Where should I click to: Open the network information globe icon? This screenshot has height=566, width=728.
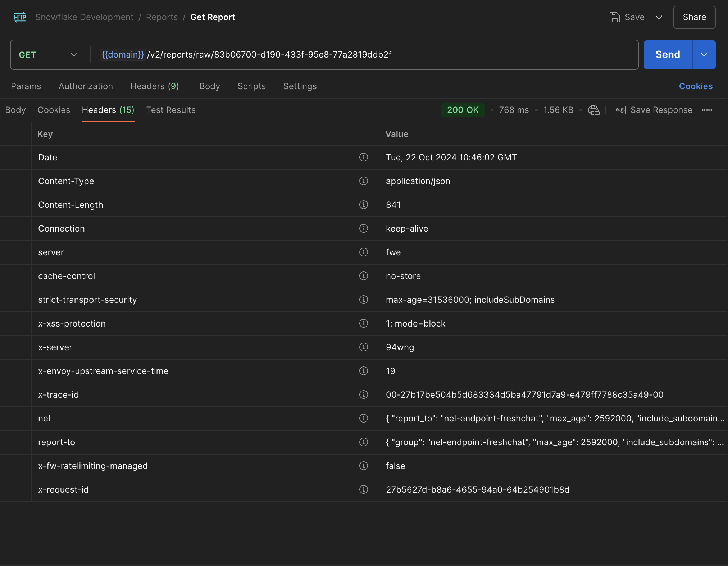pos(593,110)
